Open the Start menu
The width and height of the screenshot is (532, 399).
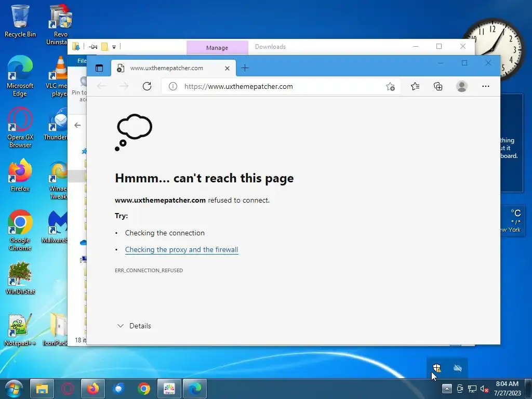pyautogui.click(x=14, y=389)
